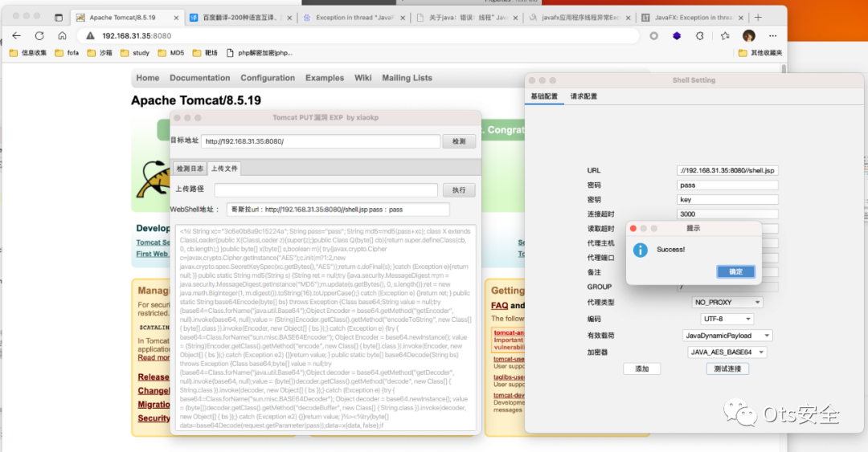Open the 靶场 bookmark folder
This screenshot has height=452, width=868.
coord(205,53)
